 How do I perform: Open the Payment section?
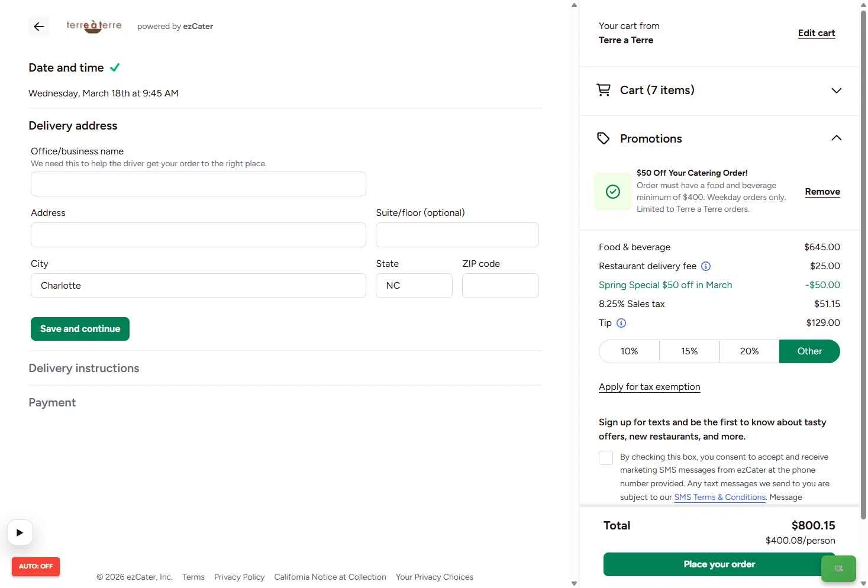point(52,402)
